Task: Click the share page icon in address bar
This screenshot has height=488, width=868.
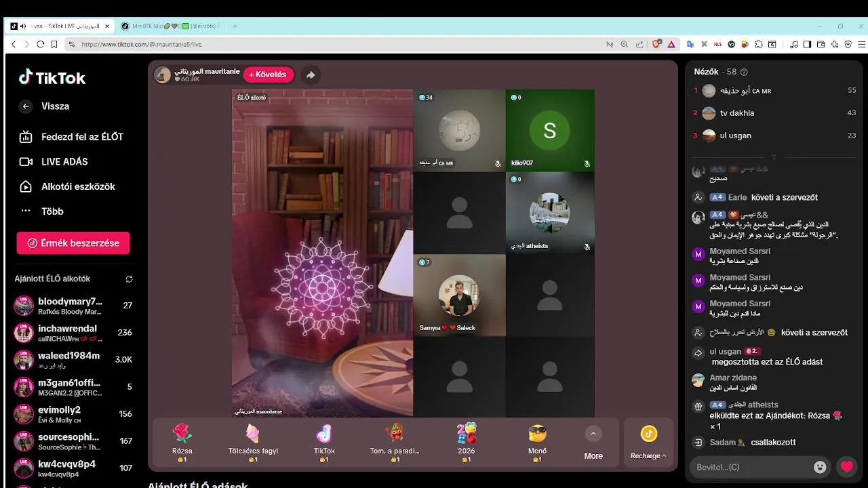Action: 639,44
